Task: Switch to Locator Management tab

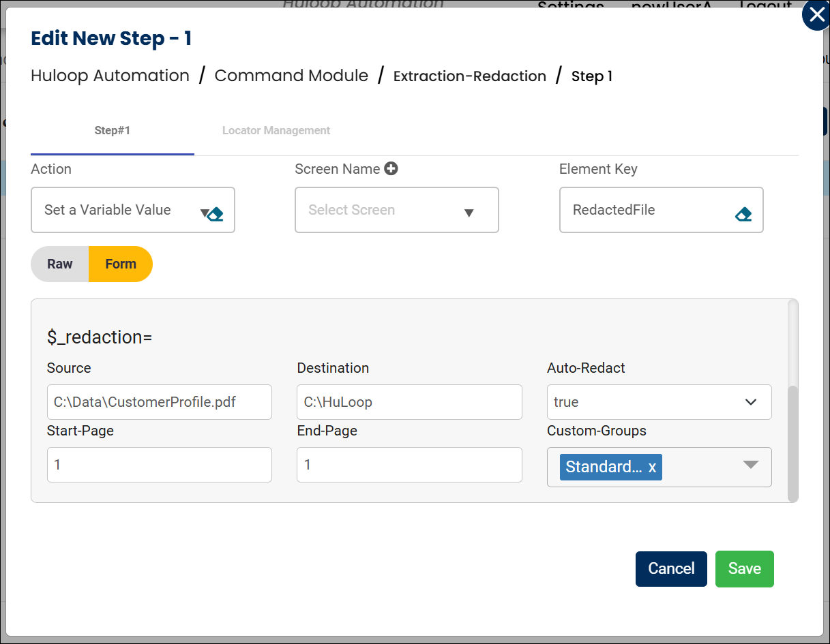Action: pos(276,131)
